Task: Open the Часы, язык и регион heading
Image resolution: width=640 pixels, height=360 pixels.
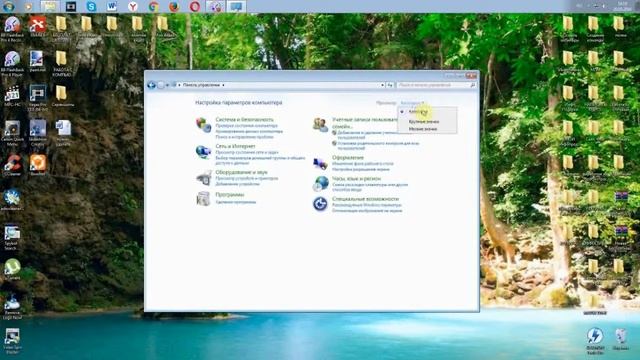Action: click(x=356, y=179)
